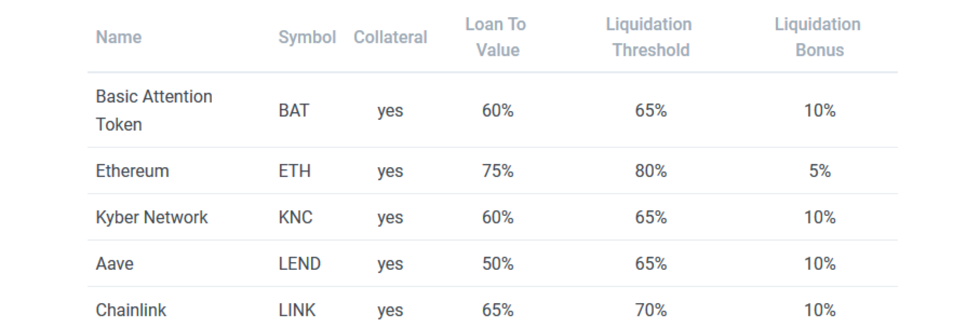980x328 pixels.
Task: Click Ethereum's 75% loan to value
Action: (498, 171)
